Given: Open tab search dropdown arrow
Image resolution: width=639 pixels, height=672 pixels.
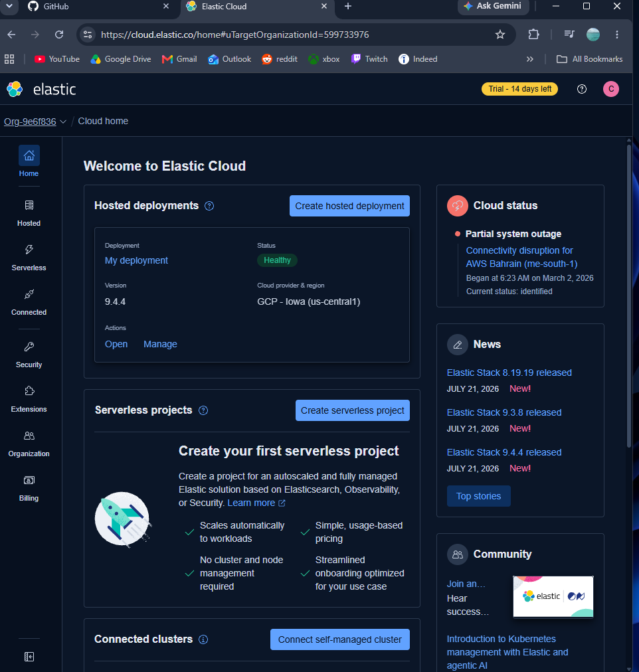Looking at the screenshot, I should (x=9, y=6).
